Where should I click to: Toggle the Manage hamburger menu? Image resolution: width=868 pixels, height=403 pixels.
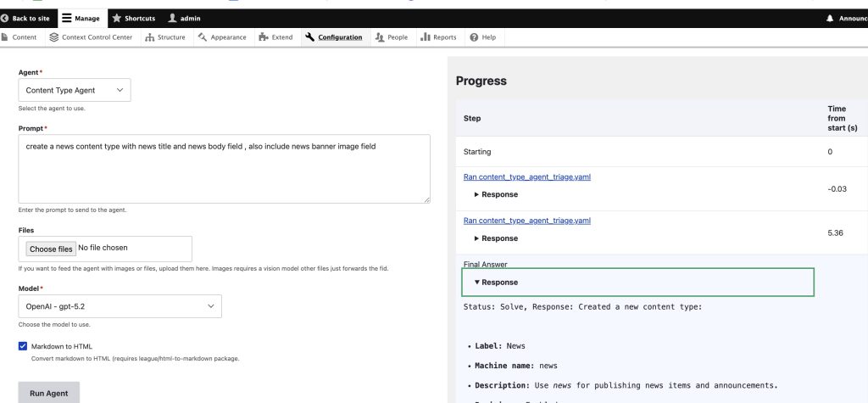pos(68,19)
